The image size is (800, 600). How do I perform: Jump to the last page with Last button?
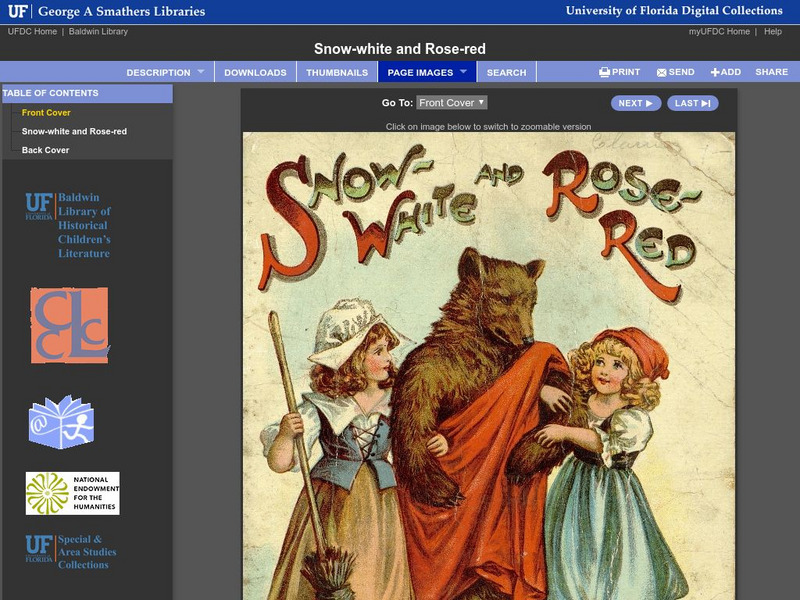point(692,103)
